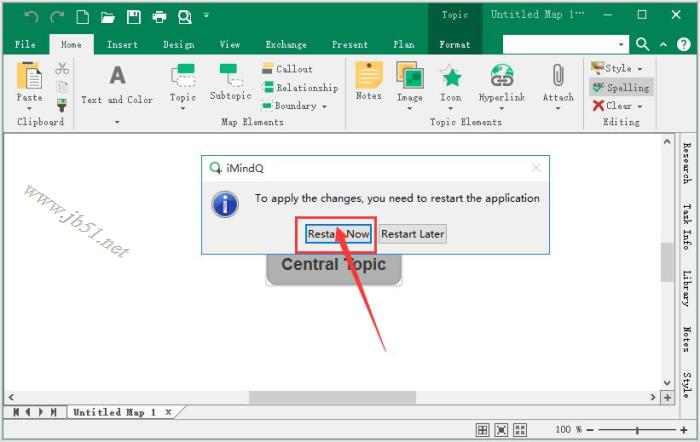Click the Redo arrow in the quick access toolbar
The width and height of the screenshot is (700, 442).
[57, 17]
